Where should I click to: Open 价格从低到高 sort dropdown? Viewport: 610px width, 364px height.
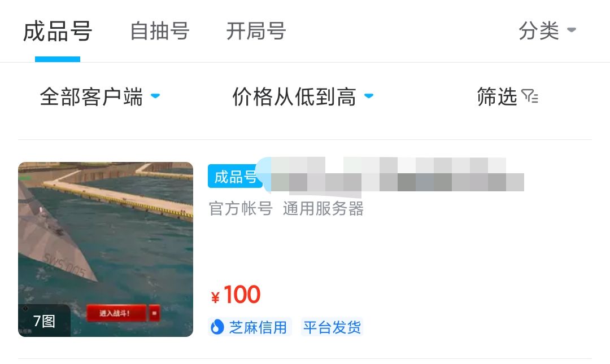click(303, 97)
